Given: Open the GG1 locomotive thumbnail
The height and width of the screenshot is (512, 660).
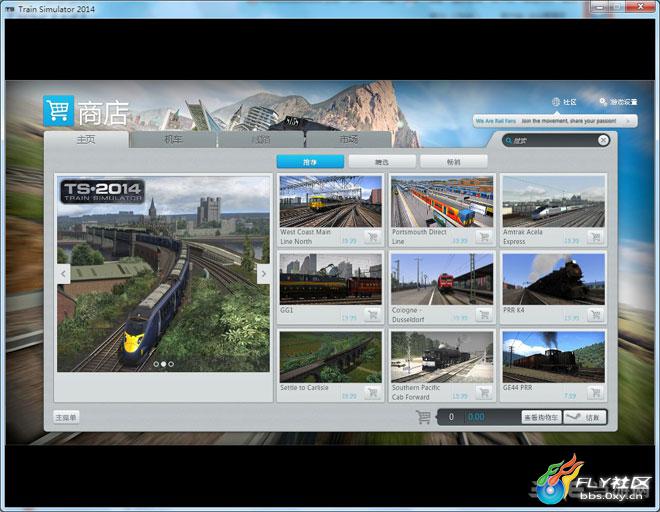Looking at the screenshot, I should [330, 279].
